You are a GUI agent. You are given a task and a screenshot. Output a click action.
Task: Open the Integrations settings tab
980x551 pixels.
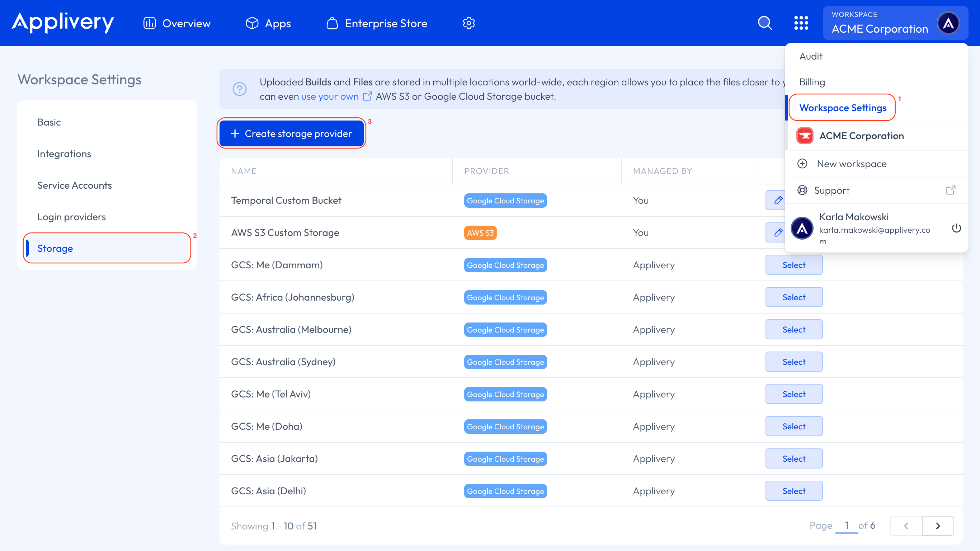64,154
